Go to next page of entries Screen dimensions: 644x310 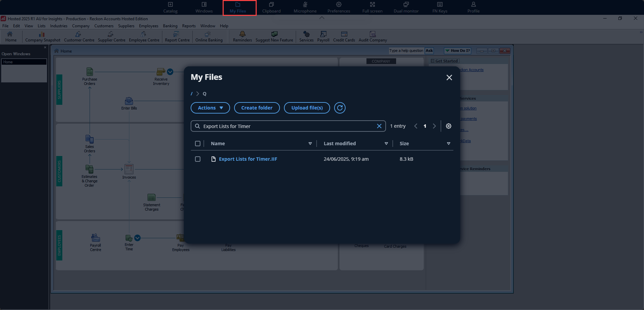click(434, 126)
